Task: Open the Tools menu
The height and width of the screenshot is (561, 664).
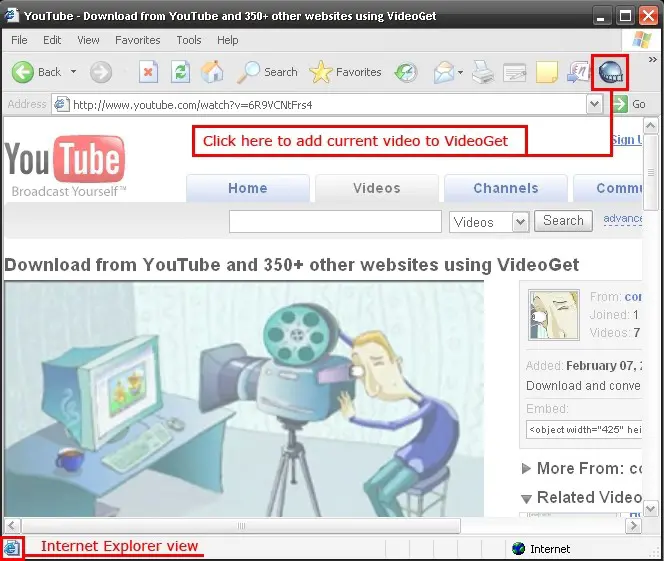Action: pyautogui.click(x=189, y=40)
